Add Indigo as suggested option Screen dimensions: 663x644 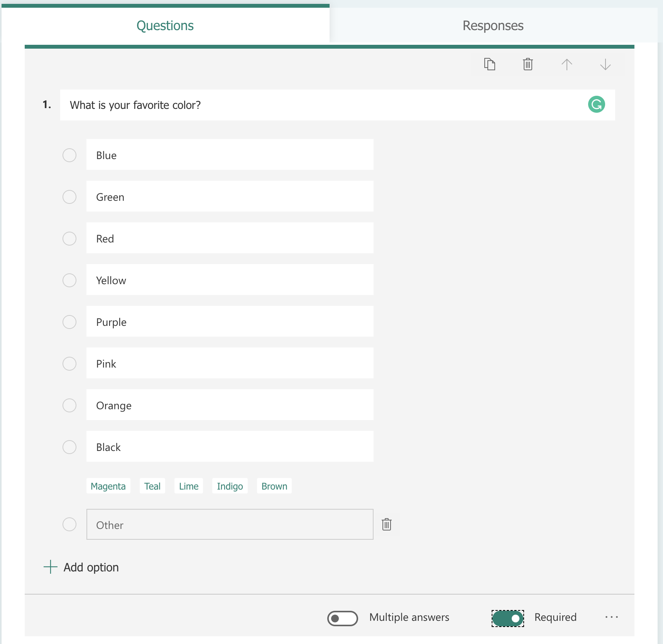point(230,486)
